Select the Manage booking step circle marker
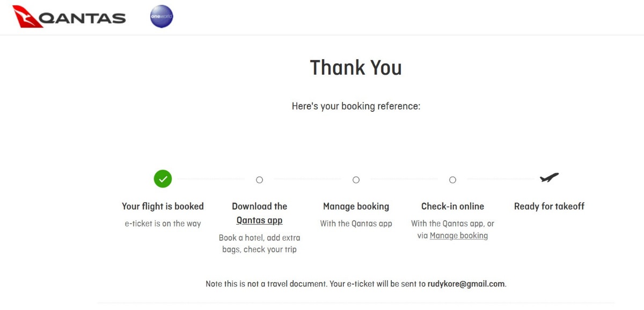 pyautogui.click(x=356, y=180)
